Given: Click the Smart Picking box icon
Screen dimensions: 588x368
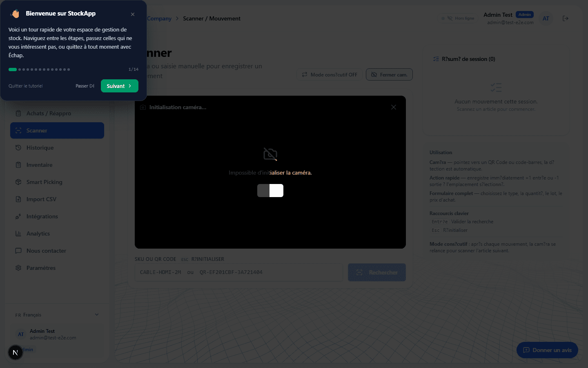Looking at the screenshot, I should 18,182.
